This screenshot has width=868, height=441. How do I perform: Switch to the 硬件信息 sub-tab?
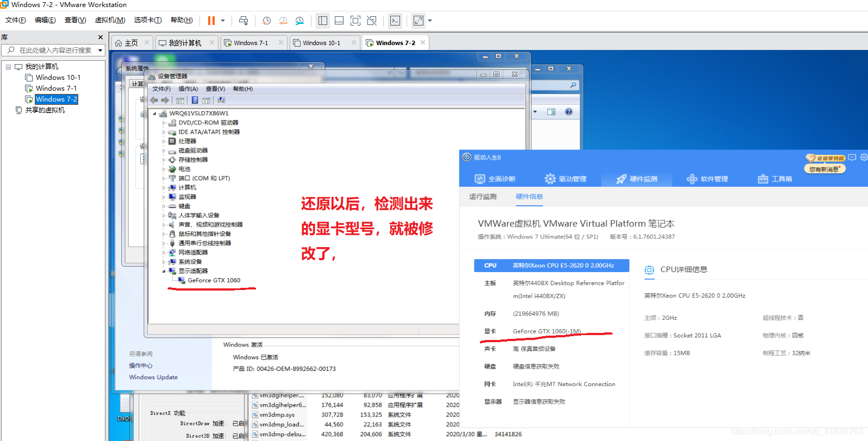[x=529, y=197]
